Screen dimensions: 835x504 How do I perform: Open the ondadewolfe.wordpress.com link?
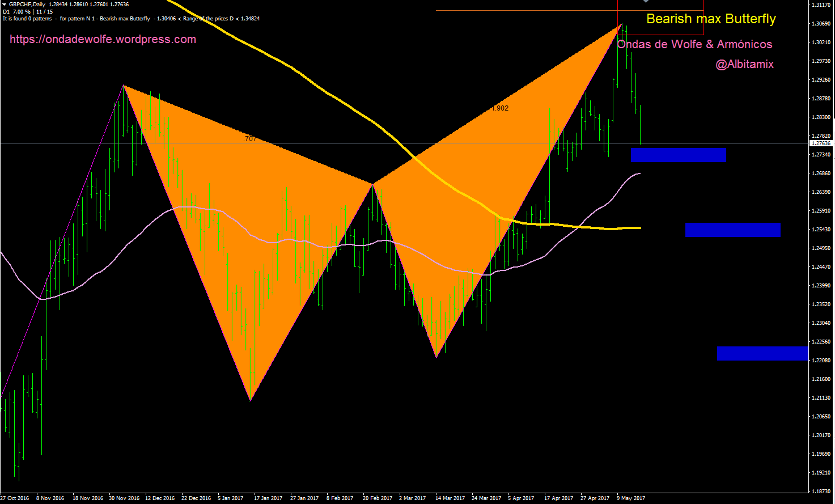pos(103,39)
